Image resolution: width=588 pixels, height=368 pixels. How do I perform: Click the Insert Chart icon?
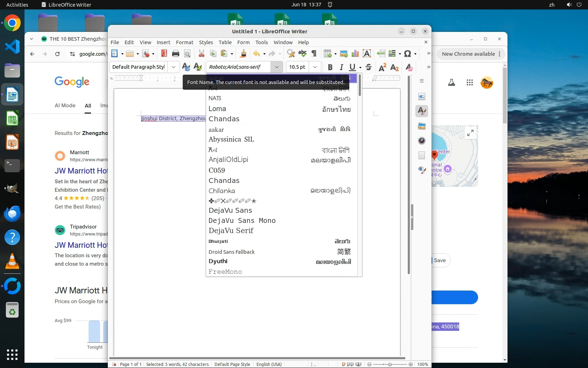tap(355, 54)
